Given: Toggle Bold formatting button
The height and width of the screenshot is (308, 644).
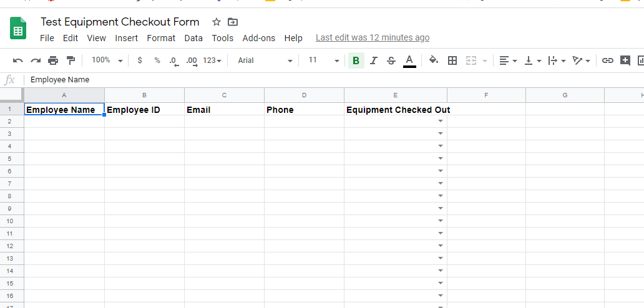Looking at the screenshot, I should (356, 60).
